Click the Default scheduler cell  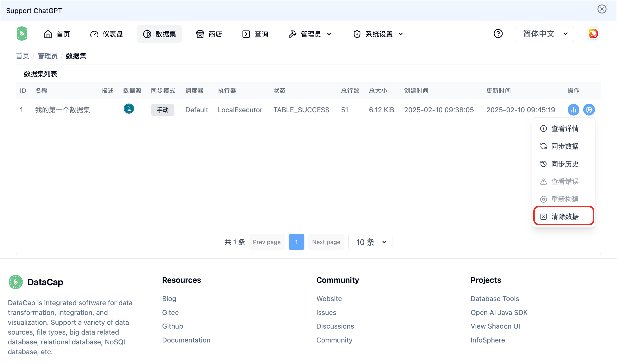(197, 110)
